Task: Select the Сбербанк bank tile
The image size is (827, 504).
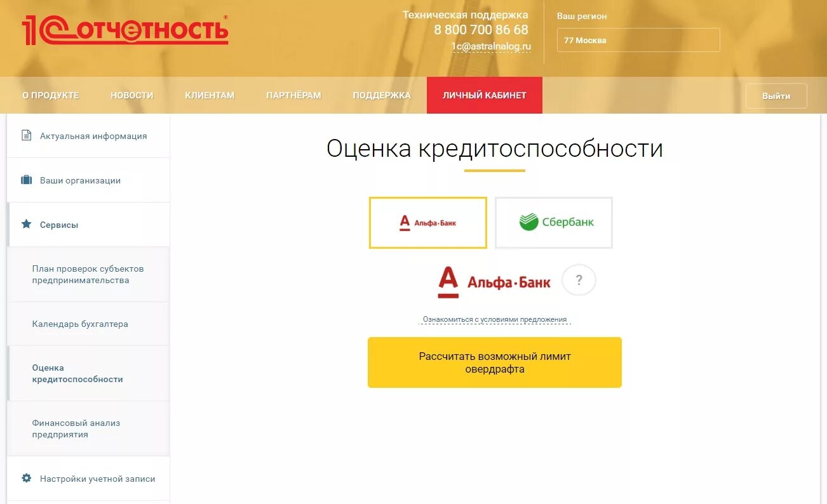Action: pos(553,222)
